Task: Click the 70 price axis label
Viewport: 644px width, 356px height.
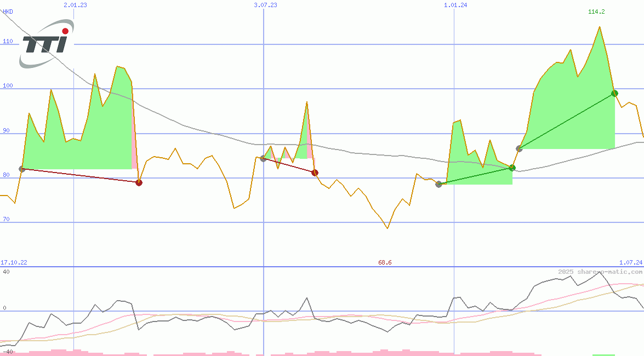Action: [x=6, y=219]
